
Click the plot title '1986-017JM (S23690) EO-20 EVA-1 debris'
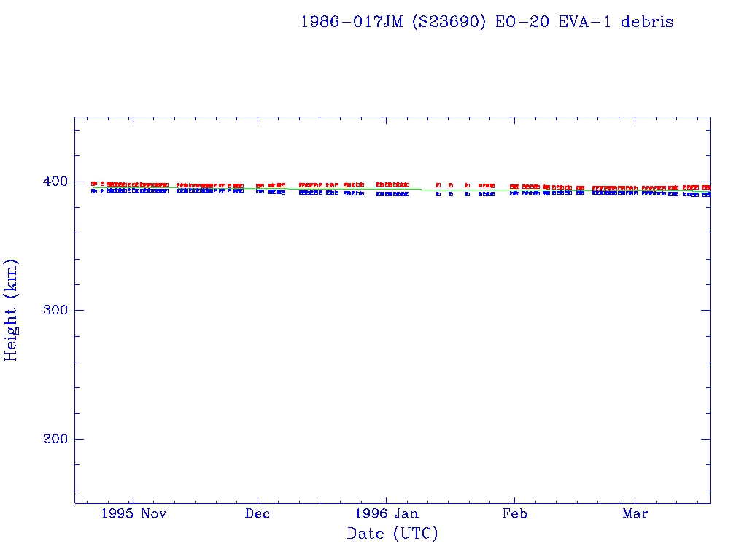coord(487,22)
